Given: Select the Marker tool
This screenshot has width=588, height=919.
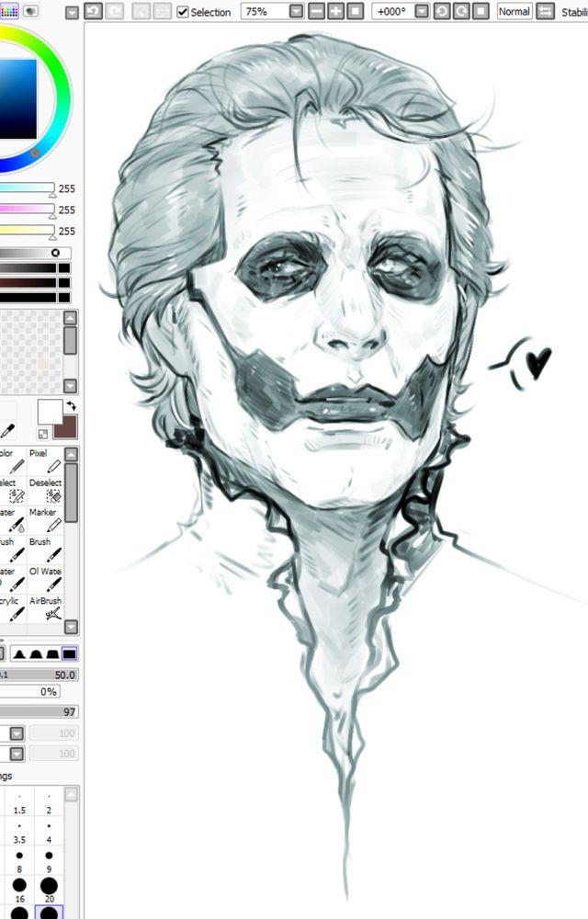Looking at the screenshot, I should tap(46, 520).
